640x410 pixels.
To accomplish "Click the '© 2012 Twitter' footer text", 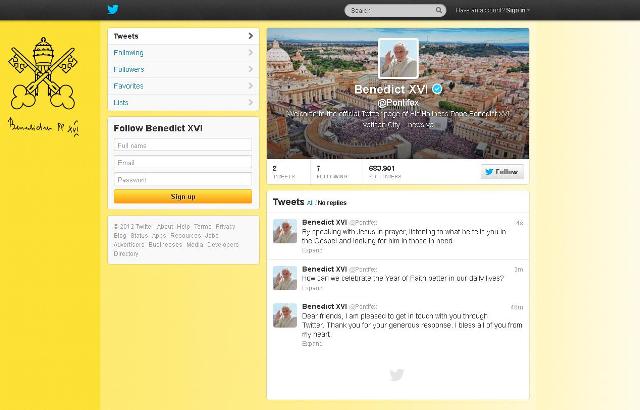I will (x=133, y=226).
